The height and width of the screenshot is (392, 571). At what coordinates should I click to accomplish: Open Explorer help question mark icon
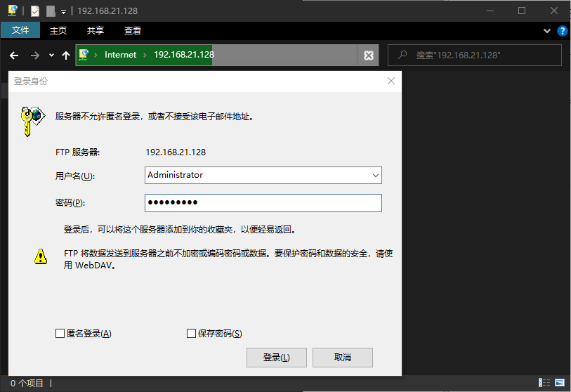click(562, 31)
